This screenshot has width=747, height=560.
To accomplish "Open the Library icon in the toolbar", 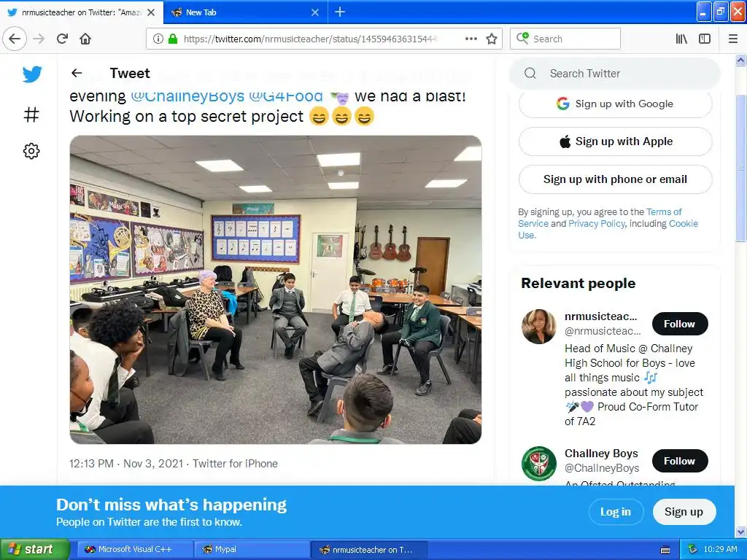I will click(682, 39).
